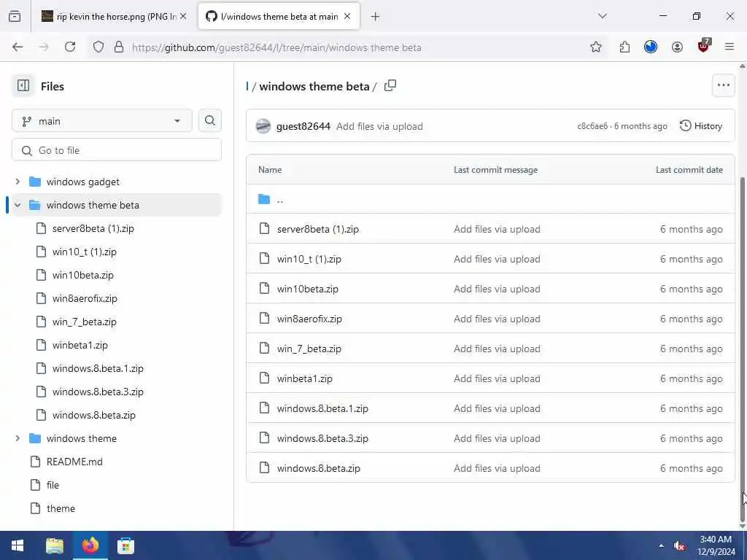Click the muted volume icon in system tray

click(679, 545)
